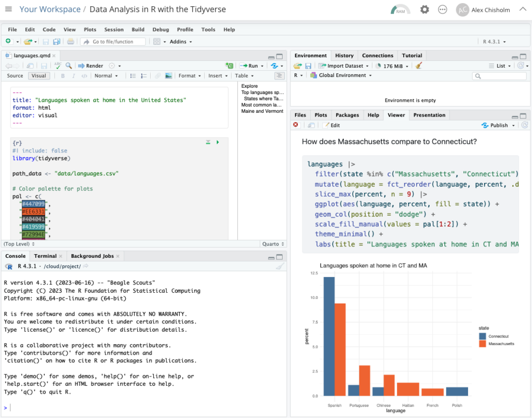Click the insert new code chunk icon
The height and width of the screenshot is (418, 532).
click(x=229, y=66)
